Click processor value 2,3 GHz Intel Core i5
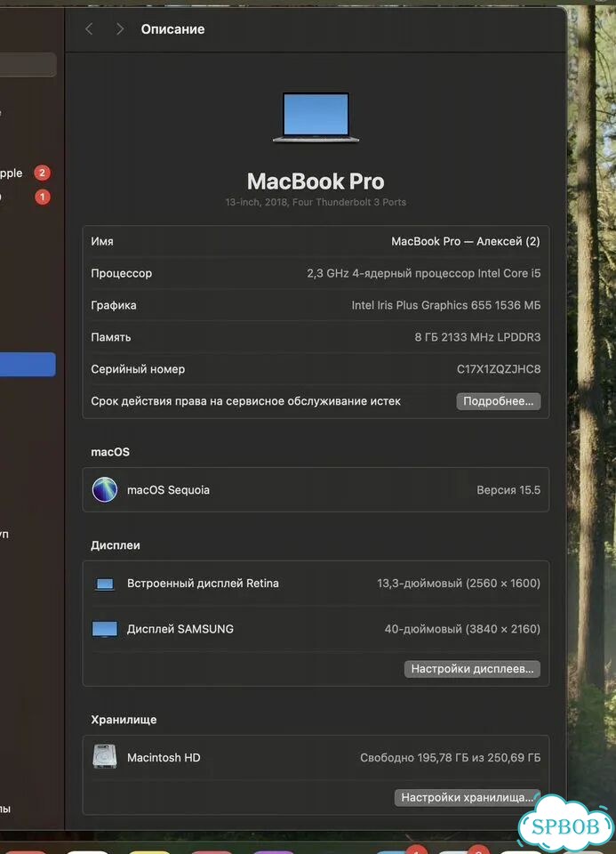Screen dimensions: 616x854 424,273
